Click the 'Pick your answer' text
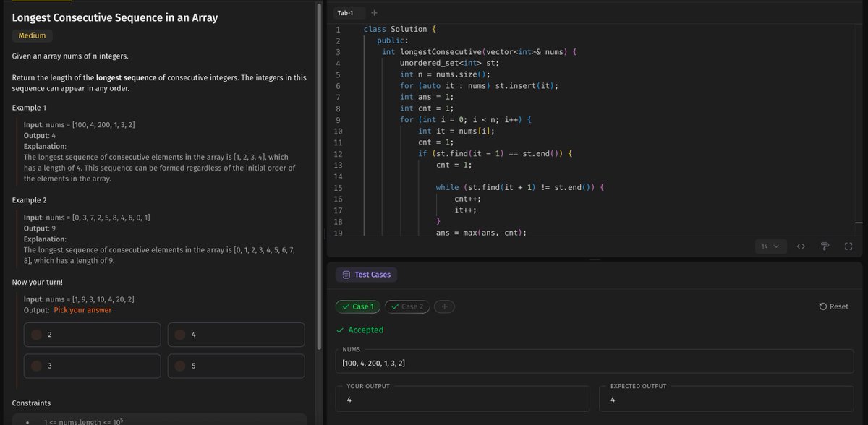868x425 pixels. coord(82,310)
